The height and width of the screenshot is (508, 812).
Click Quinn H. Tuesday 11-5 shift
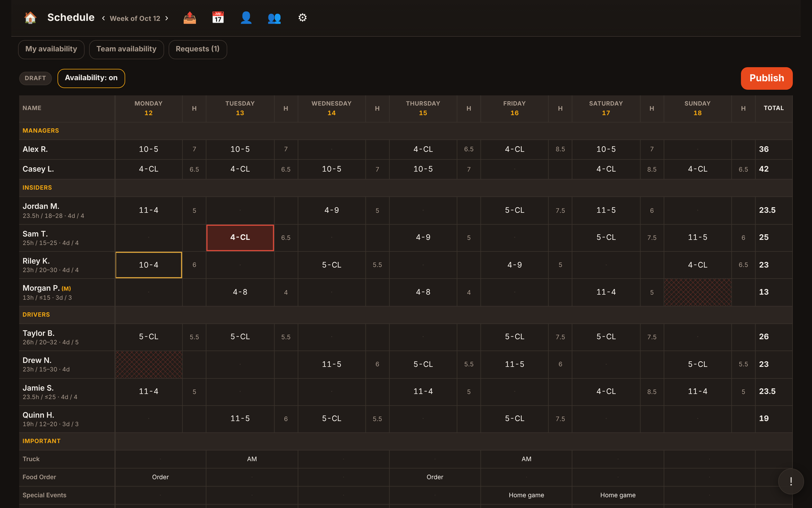tap(240, 419)
